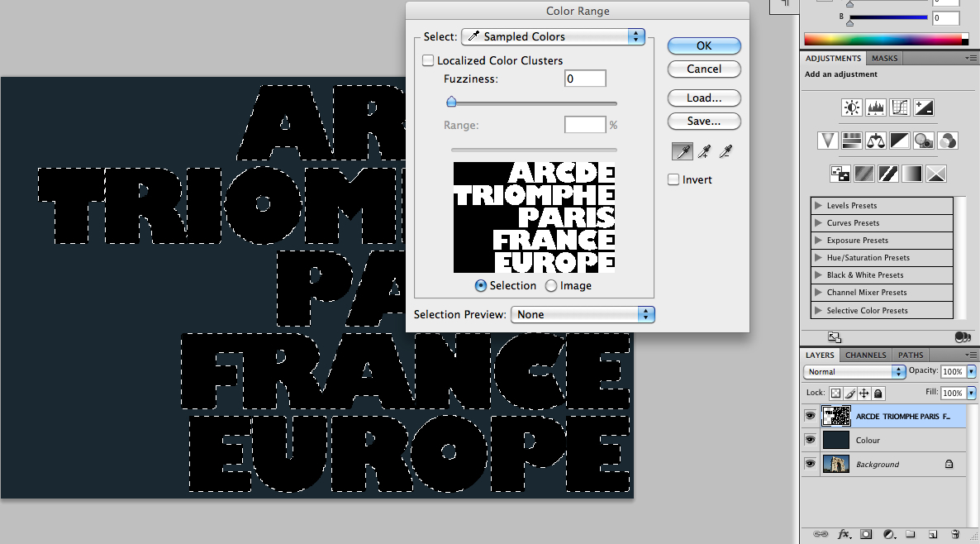Image resolution: width=980 pixels, height=544 pixels.
Task: Click the Save... button
Action: [x=704, y=122]
